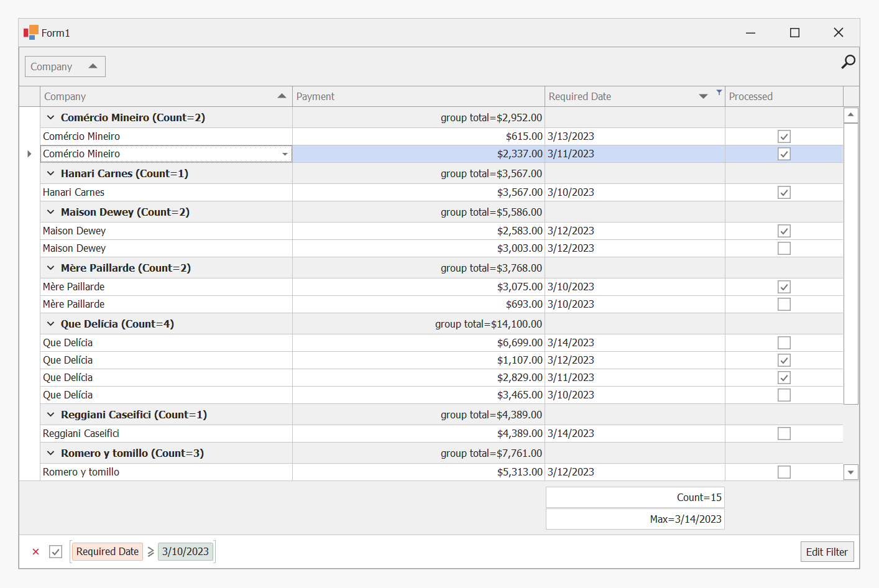Toggle Processed for Maison Dewey $2,583.00
The height and width of the screenshot is (588, 879).
pyautogui.click(x=784, y=231)
